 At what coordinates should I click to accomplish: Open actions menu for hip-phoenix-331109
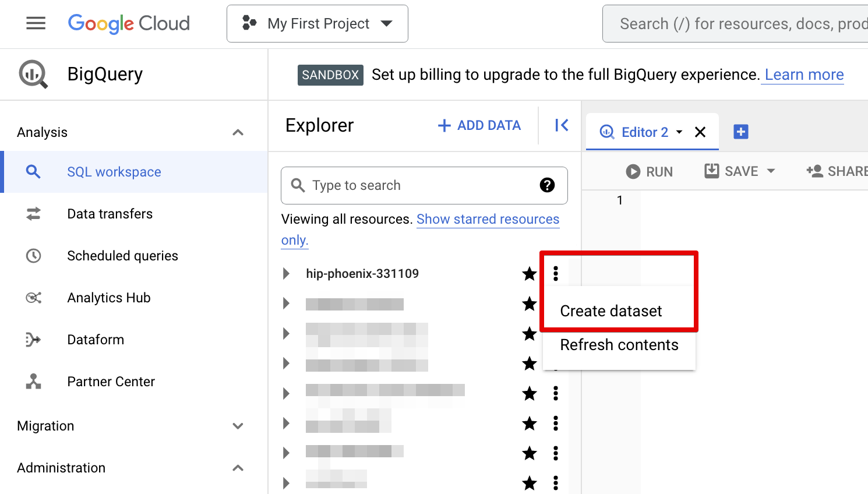coord(556,273)
